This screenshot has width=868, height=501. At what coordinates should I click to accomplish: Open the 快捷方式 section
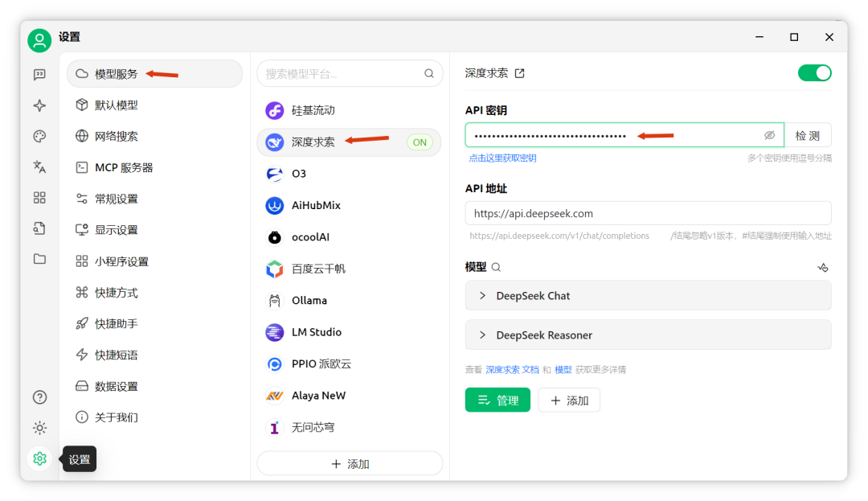coord(154,292)
